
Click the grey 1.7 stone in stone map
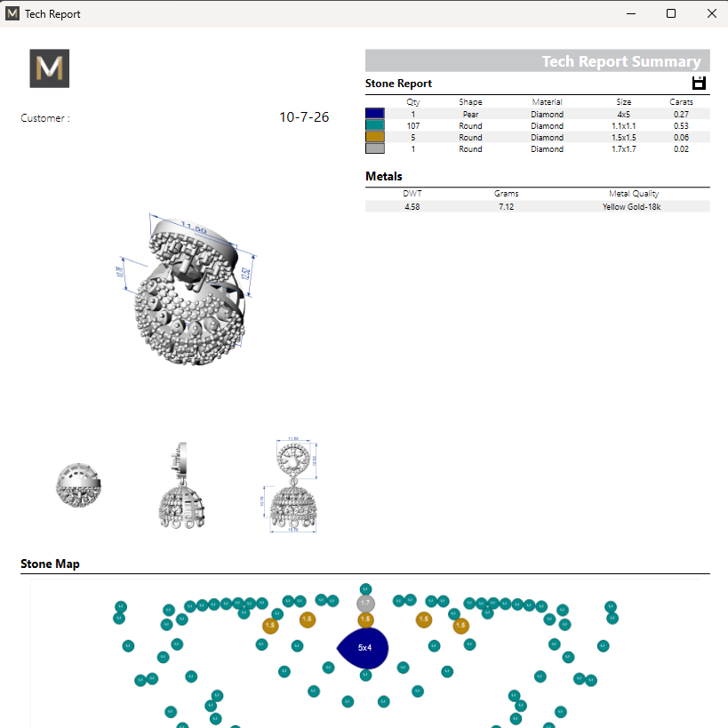coord(365,603)
